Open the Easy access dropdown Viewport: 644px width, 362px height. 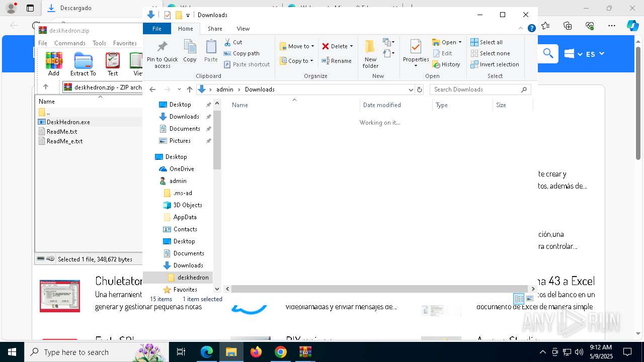388,53
